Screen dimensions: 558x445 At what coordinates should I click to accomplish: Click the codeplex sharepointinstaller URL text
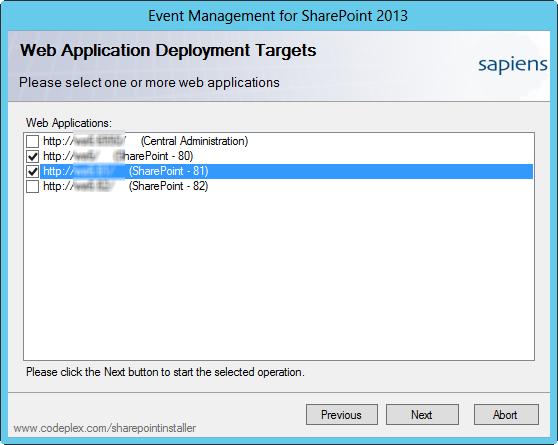tap(105, 428)
